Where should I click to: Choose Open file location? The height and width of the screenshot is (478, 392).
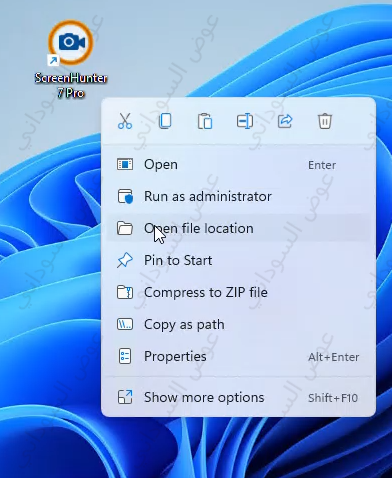tap(238, 228)
